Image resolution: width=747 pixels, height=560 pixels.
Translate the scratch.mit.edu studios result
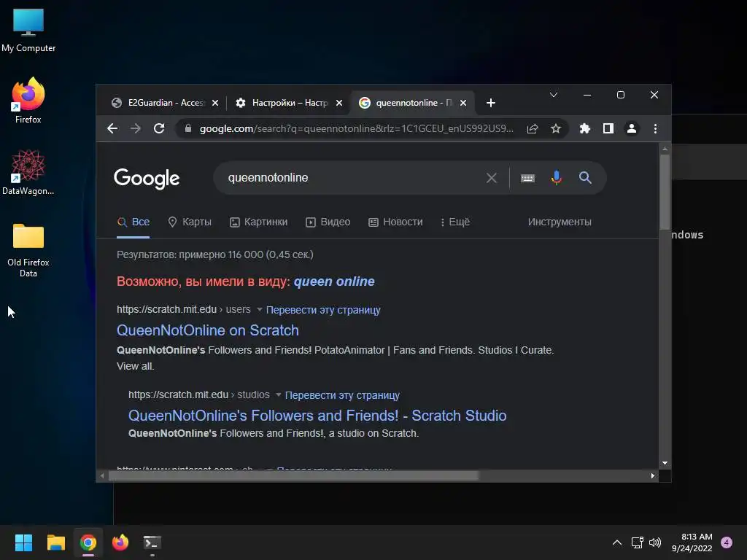click(342, 395)
